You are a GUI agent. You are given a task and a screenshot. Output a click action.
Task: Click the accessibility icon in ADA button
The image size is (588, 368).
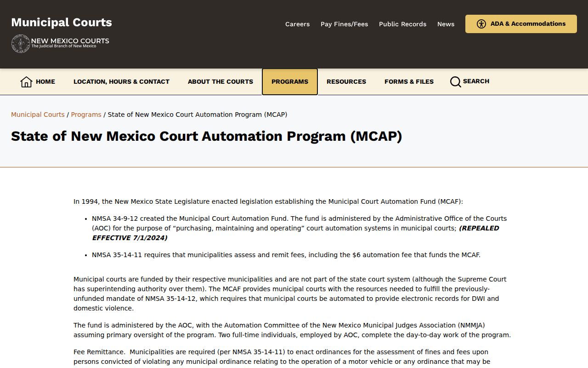tap(481, 24)
